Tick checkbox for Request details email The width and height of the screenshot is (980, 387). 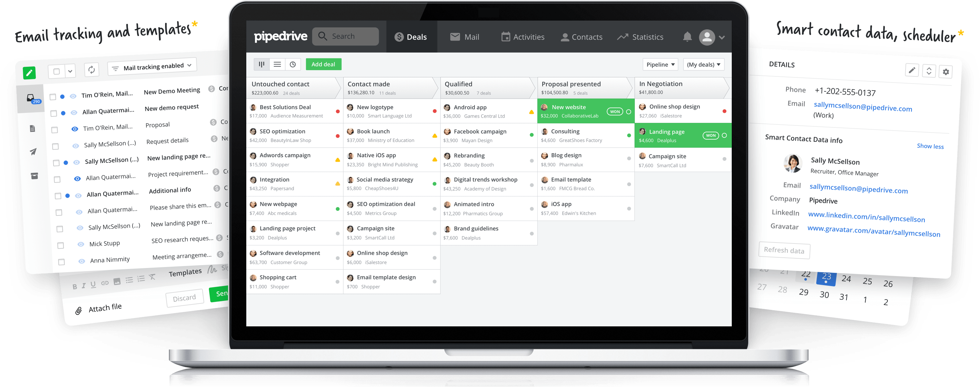click(55, 146)
